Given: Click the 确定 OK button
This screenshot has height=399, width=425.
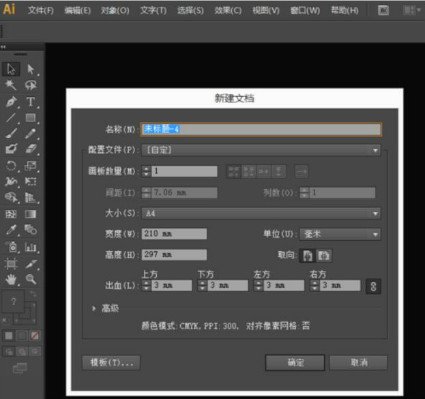Looking at the screenshot, I should coord(295,362).
